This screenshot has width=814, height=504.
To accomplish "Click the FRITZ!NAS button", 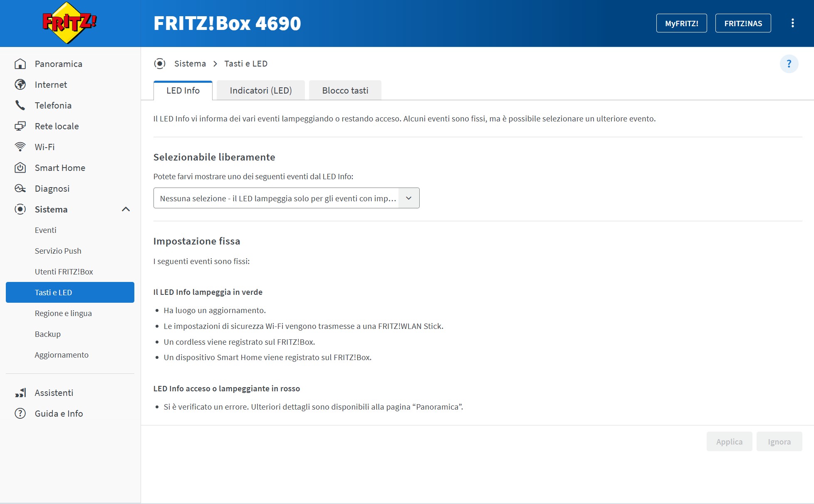I will click(743, 23).
